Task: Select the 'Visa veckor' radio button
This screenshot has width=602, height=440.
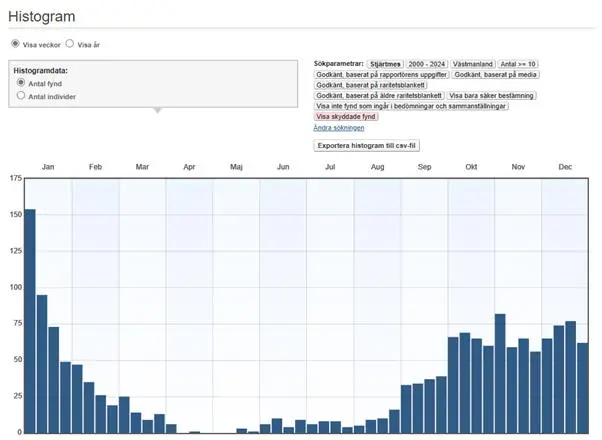Action: click(x=15, y=44)
